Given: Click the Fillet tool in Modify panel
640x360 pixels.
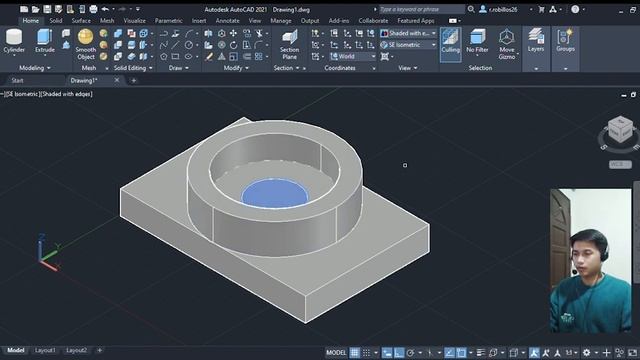Looking at the screenshot, I should point(259,45).
